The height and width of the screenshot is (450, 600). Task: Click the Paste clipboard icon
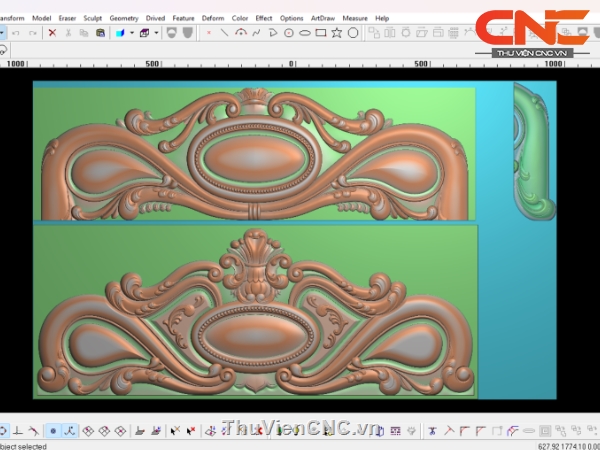pyautogui.click(x=100, y=33)
